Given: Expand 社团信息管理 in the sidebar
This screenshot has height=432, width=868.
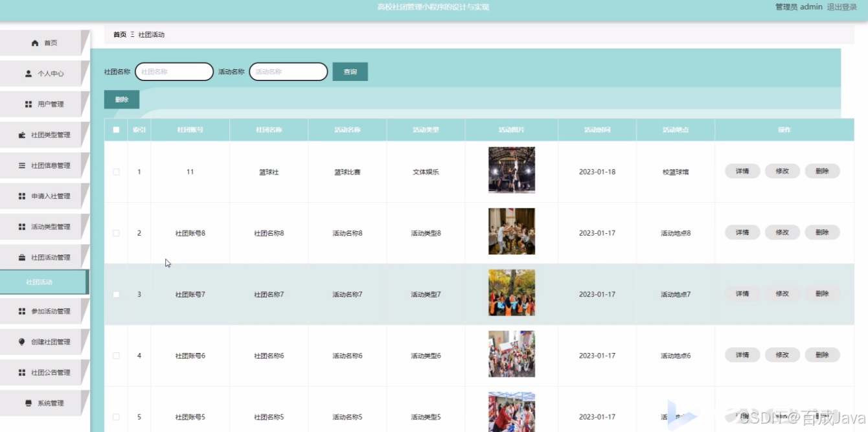Looking at the screenshot, I should pos(44,165).
